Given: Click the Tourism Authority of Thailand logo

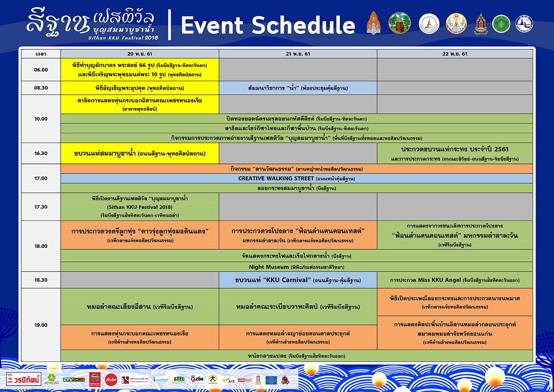Looking at the screenshot, I should (x=524, y=24).
